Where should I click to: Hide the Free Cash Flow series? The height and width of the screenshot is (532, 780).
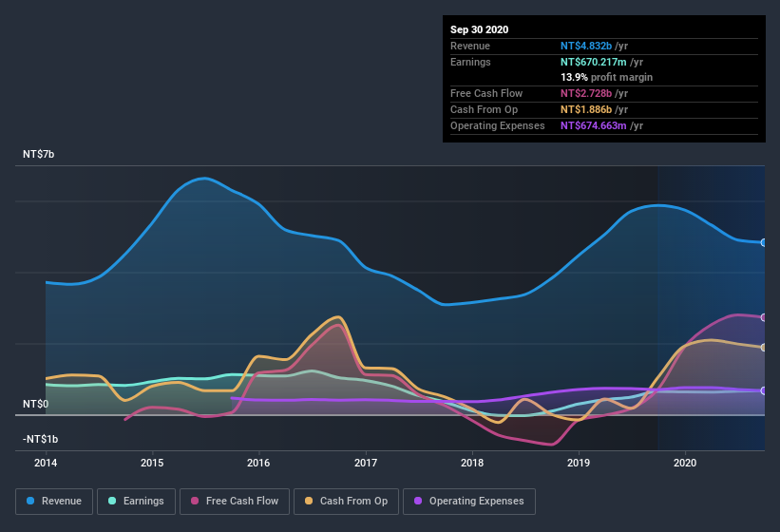pyautogui.click(x=235, y=501)
